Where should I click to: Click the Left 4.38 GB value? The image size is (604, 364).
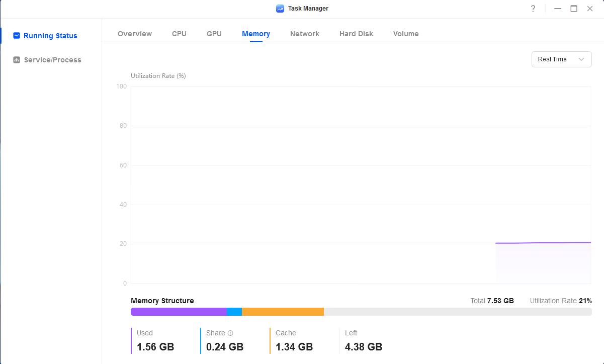pyautogui.click(x=364, y=347)
